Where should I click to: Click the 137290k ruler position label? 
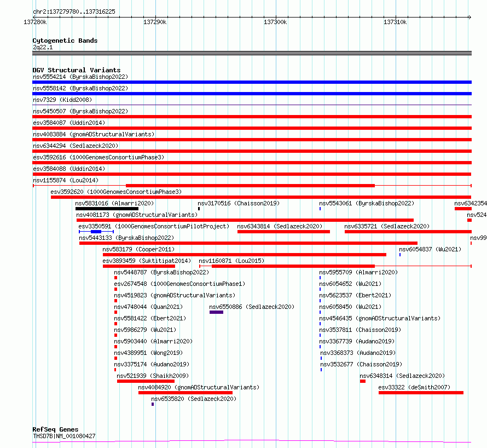155,22
